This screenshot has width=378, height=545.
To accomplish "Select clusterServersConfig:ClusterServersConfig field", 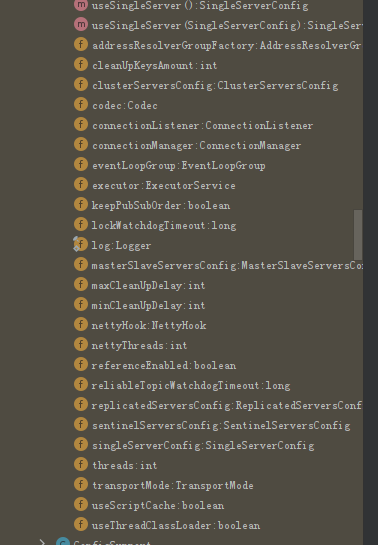I will click(215, 86).
